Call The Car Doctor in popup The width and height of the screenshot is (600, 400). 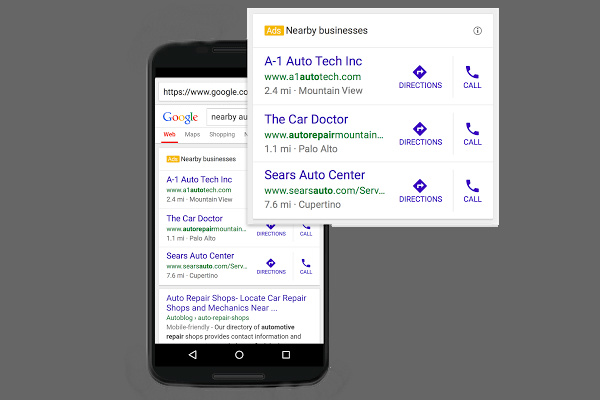472,134
